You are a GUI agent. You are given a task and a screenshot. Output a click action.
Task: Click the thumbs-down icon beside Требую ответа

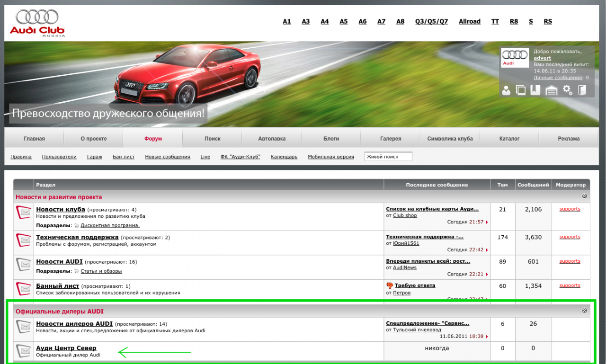point(390,285)
